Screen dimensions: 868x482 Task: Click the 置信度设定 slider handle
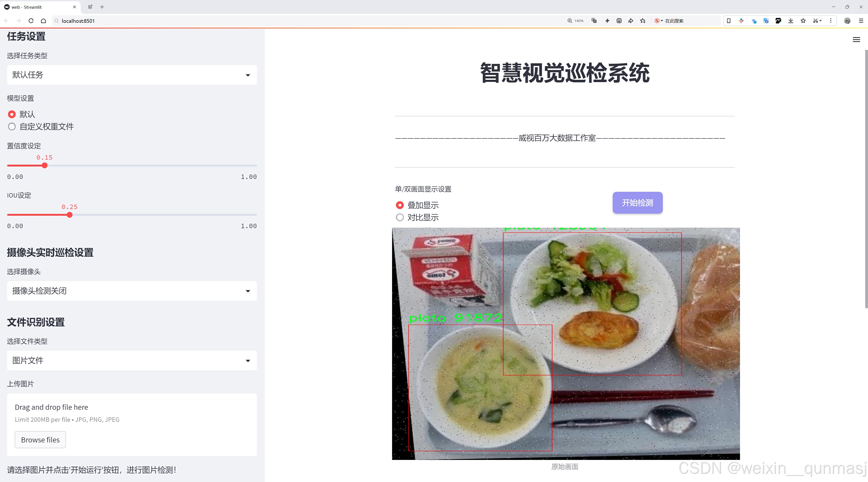coord(45,166)
